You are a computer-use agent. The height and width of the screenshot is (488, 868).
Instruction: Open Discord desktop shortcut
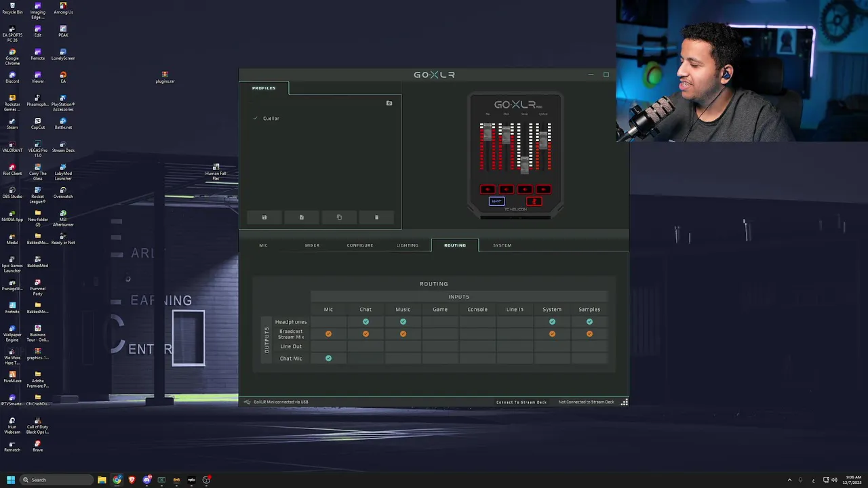click(12, 77)
